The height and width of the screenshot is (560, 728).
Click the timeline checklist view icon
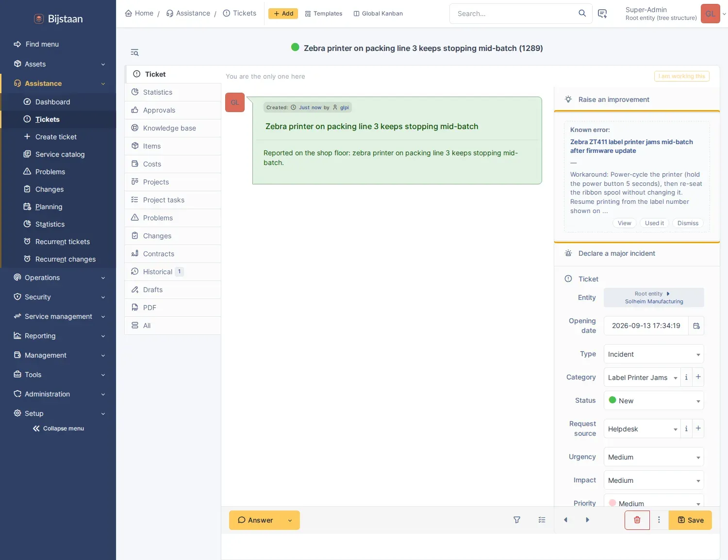coord(542,520)
